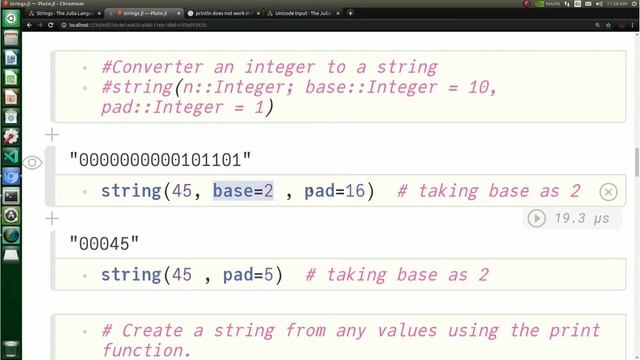Click the clock in the top panel
This screenshot has width=640, height=360.
pyautogui.click(x=617, y=4)
